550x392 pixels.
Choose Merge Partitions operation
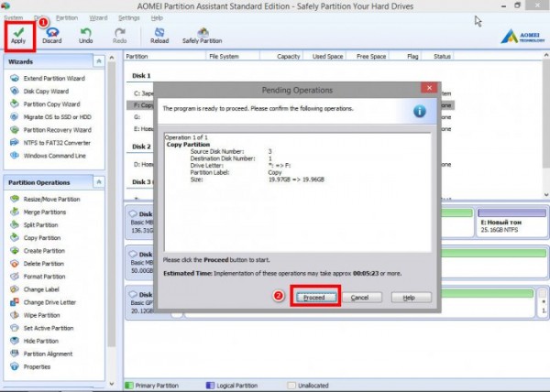coord(38,212)
